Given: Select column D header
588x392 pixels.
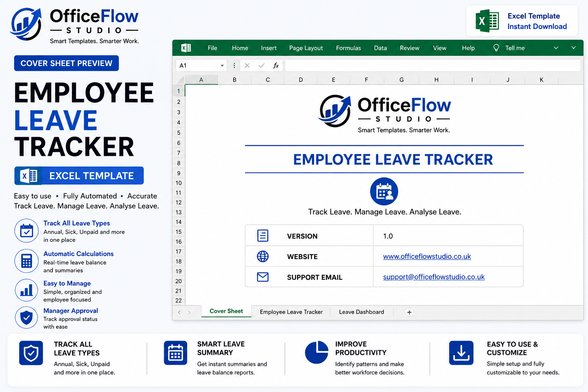Looking at the screenshot, I should 301,80.
